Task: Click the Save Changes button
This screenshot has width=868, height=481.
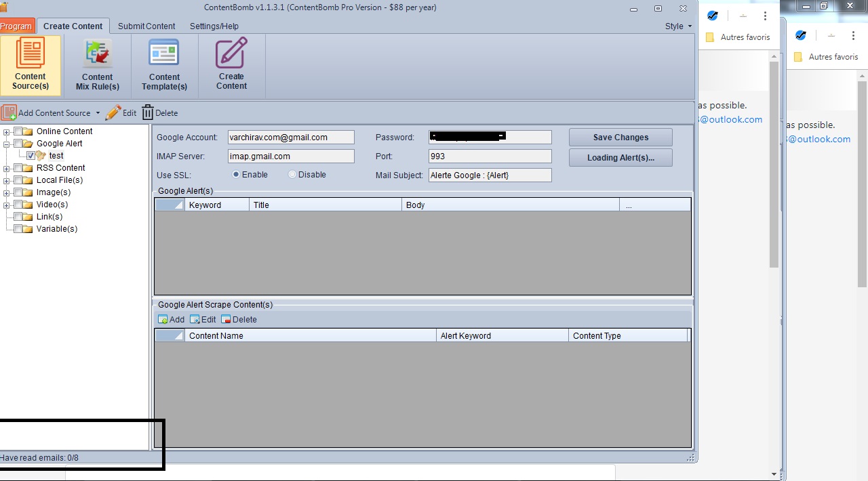Action: 620,138
